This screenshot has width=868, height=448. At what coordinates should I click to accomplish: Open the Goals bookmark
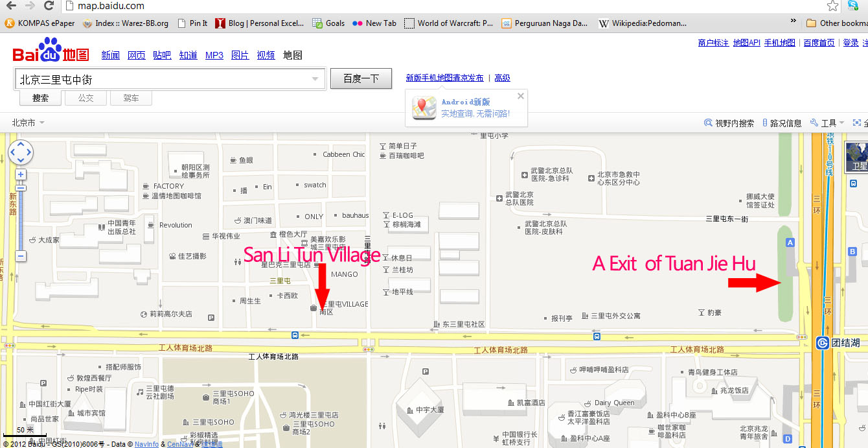point(329,23)
